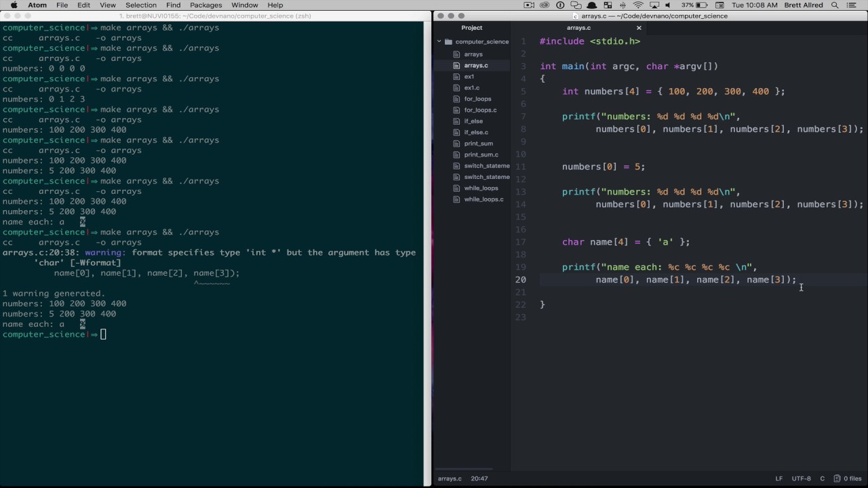Screen dimensions: 868x488
Task: Open the if_else.c file
Action: point(476,132)
